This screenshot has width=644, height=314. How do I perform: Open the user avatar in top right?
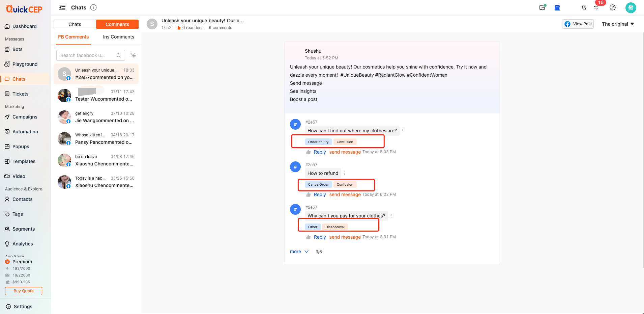(x=631, y=7)
